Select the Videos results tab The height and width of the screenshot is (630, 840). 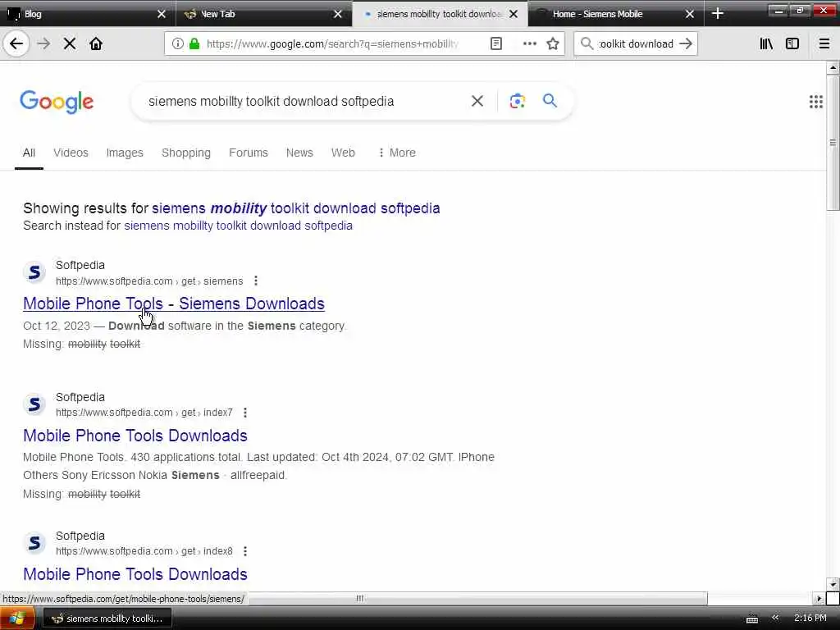click(x=71, y=153)
